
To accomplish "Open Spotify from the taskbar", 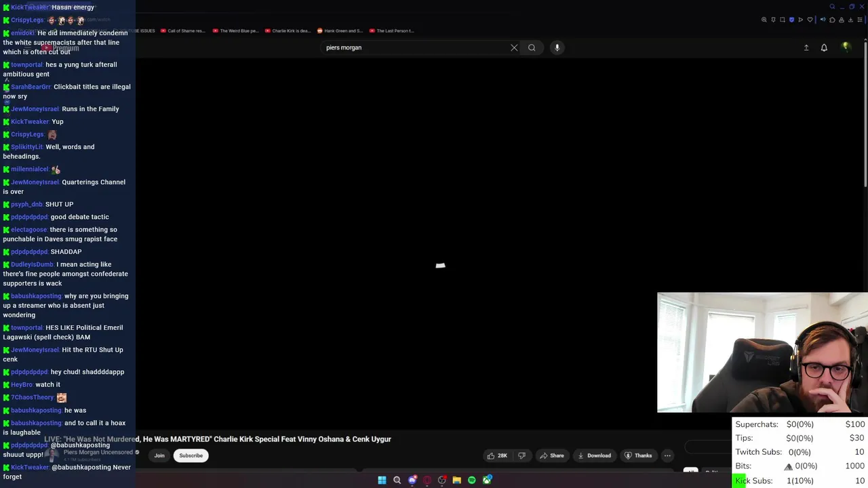I will [471, 480].
